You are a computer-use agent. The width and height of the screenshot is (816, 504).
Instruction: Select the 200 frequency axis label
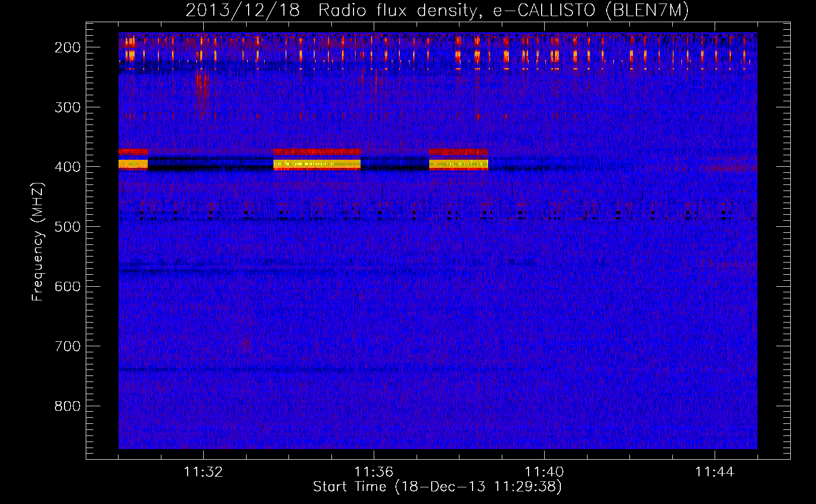pos(68,47)
